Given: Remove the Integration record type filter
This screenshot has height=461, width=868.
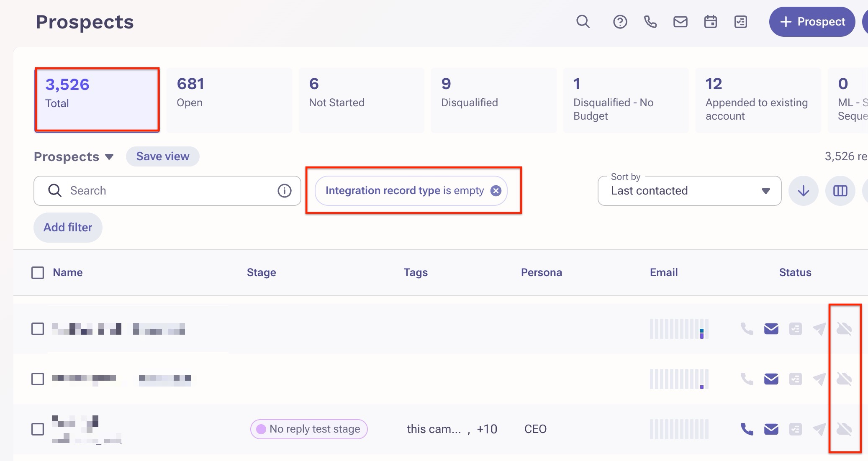Looking at the screenshot, I should (x=496, y=191).
